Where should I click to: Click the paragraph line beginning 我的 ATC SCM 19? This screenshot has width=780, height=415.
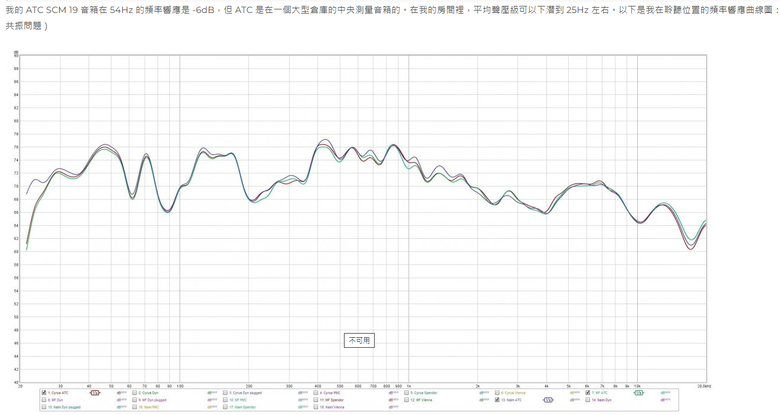coord(390,10)
